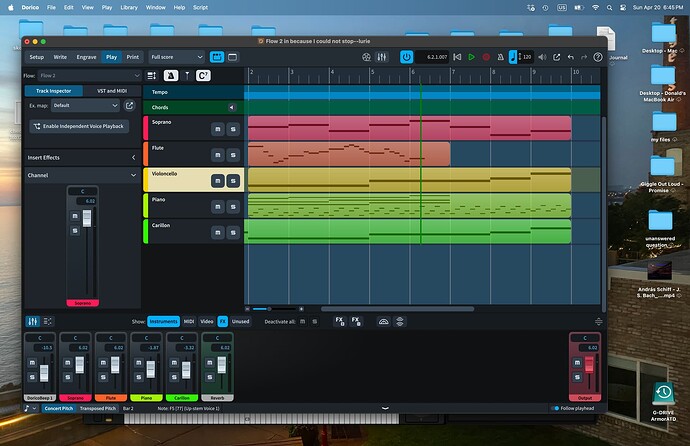Click the meter gauge icon in mixer toolbar
This screenshot has width=690, height=446.
pyautogui.click(x=383, y=322)
